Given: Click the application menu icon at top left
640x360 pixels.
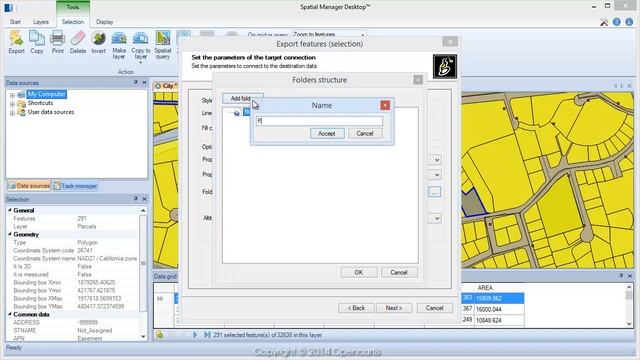Looking at the screenshot, I should (x=8, y=7).
